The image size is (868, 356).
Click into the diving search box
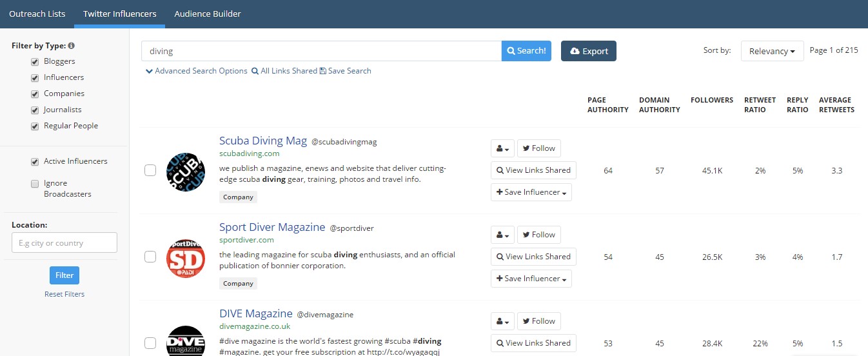[321, 51]
